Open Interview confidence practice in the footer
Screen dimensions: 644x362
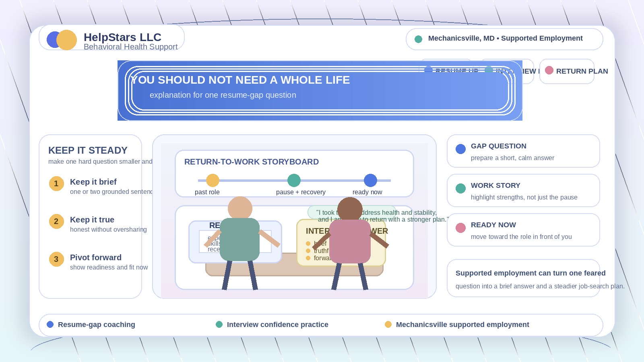(278, 325)
